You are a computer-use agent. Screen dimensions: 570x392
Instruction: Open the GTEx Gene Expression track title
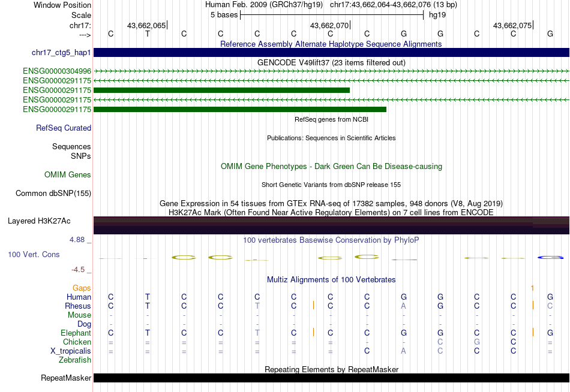pyautogui.click(x=331, y=203)
